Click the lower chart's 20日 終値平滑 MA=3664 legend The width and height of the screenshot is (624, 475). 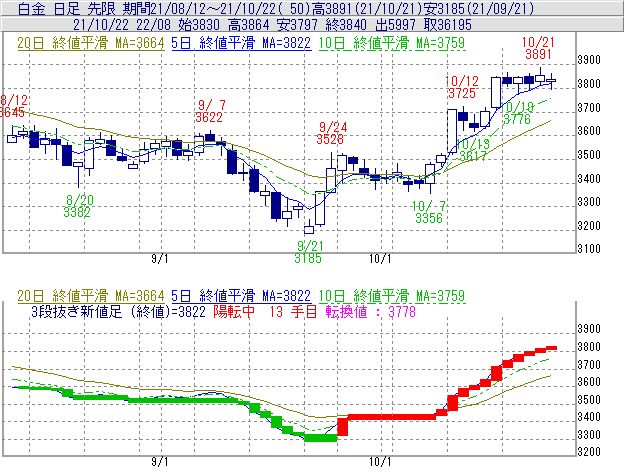[91, 296]
